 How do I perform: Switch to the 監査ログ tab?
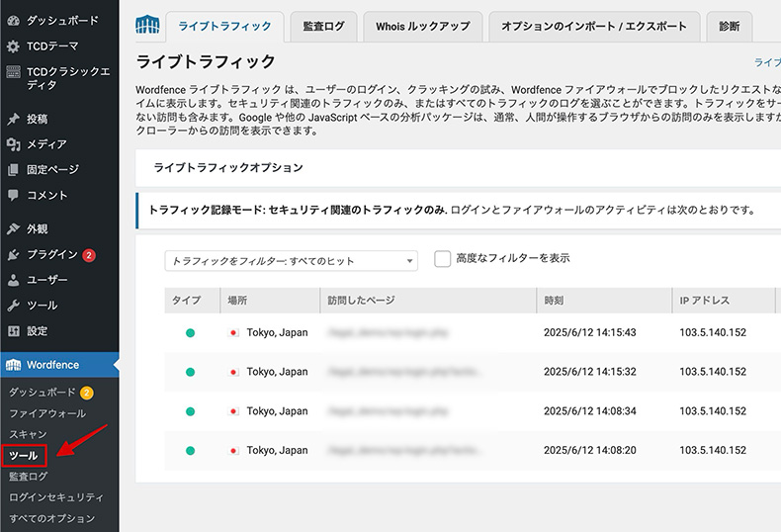(x=323, y=27)
